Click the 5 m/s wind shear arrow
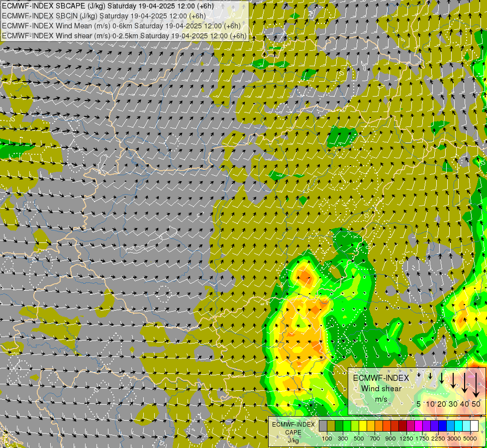Image resolution: width=487 pixels, height=448 pixels. tap(419, 375)
